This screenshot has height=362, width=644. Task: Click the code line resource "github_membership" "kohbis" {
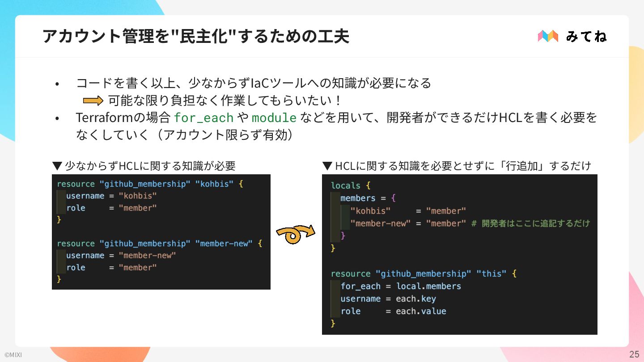pos(150,184)
